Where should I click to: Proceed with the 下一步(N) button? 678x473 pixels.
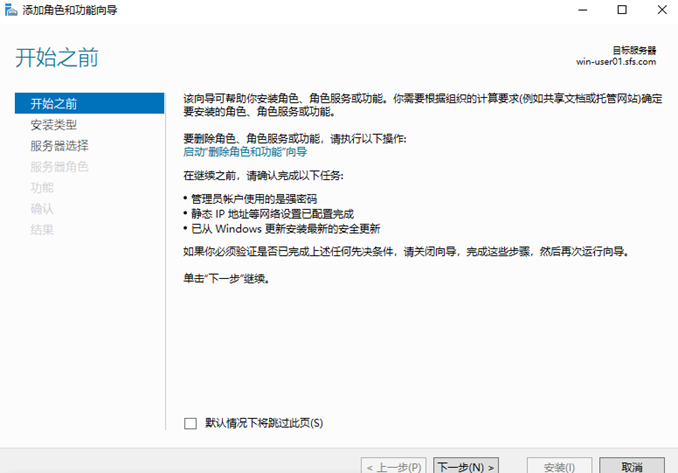click(x=466, y=466)
